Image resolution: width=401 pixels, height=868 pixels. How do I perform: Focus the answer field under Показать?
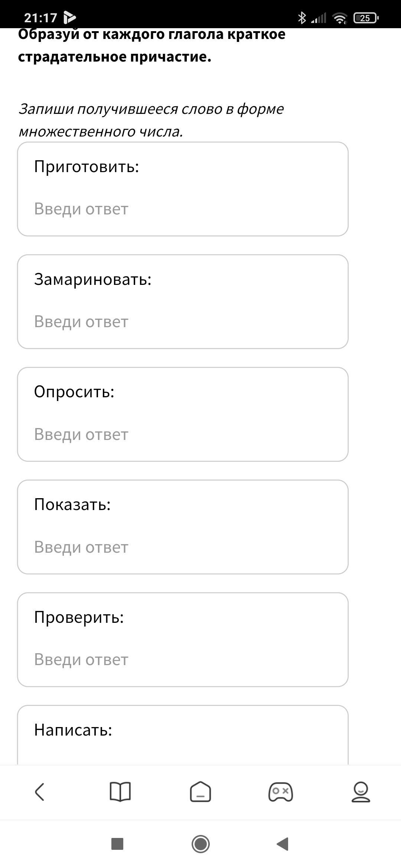183,547
